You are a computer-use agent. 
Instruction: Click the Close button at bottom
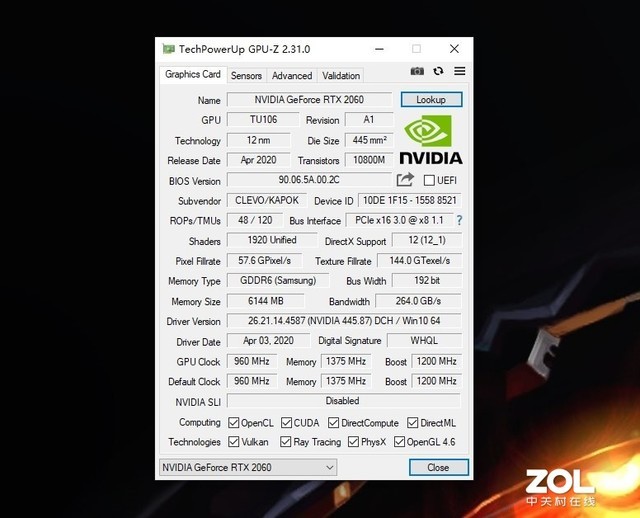tap(438, 467)
